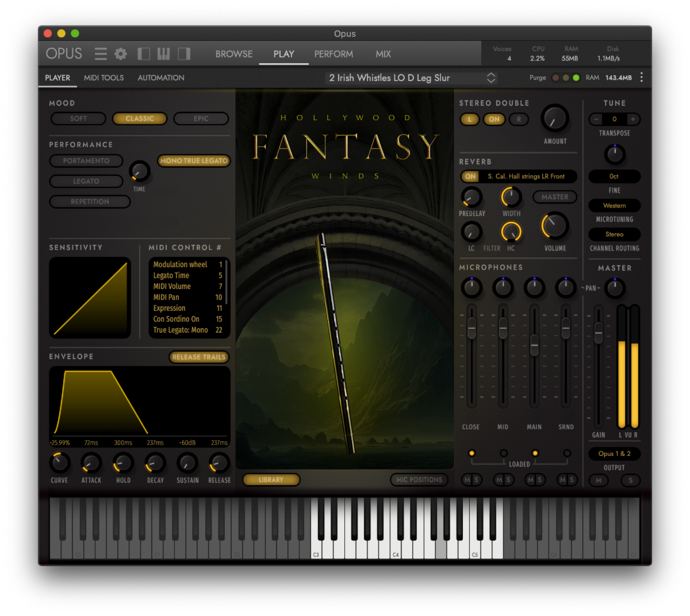Toggle the Stereo Double ON button

pos(494,120)
